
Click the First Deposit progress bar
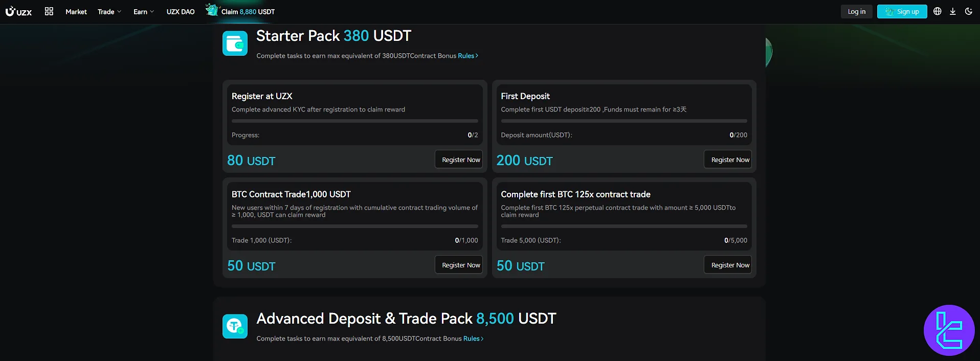coord(624,121)
